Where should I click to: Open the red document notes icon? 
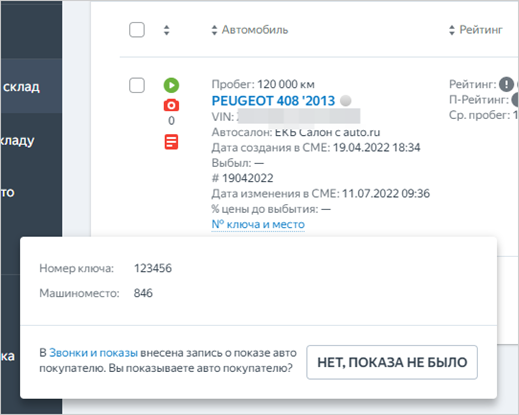click(171, 142)
